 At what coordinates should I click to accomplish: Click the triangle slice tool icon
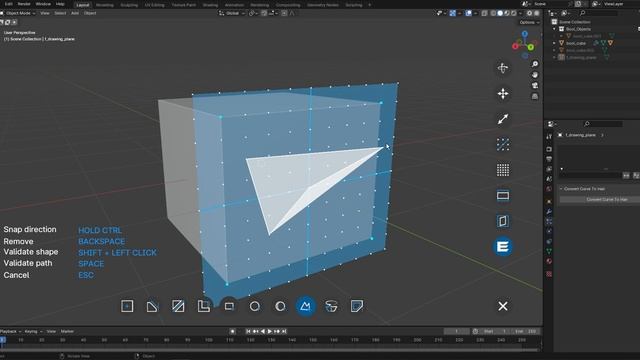click(x=152, y=306)
